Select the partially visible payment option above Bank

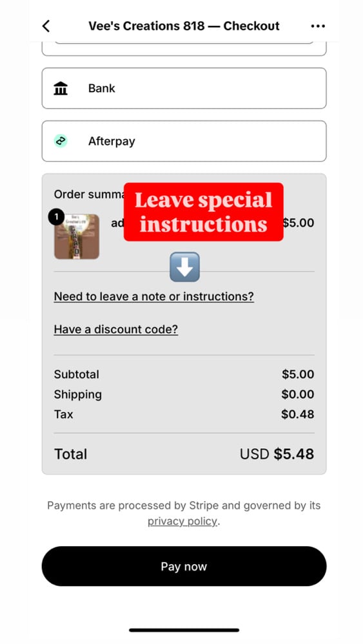click(184, 48)
